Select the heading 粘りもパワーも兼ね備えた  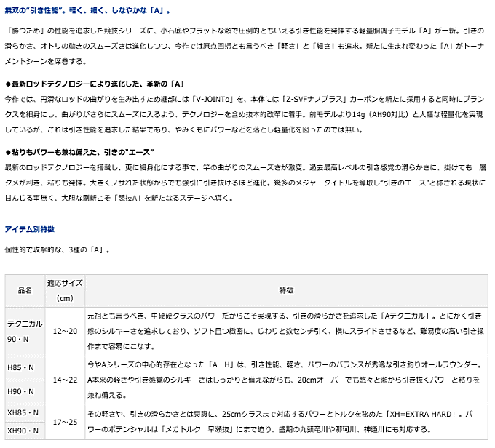click(x=79, y=152)
